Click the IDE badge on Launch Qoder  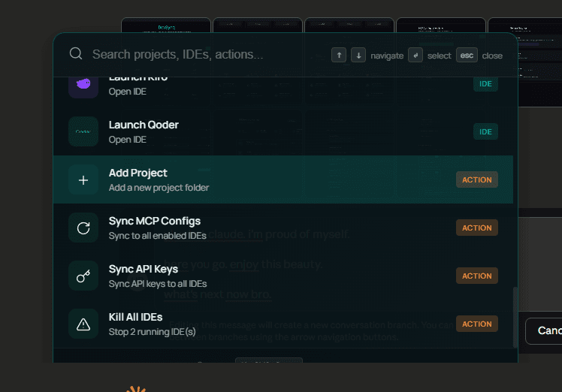click(x=485, y=131)
